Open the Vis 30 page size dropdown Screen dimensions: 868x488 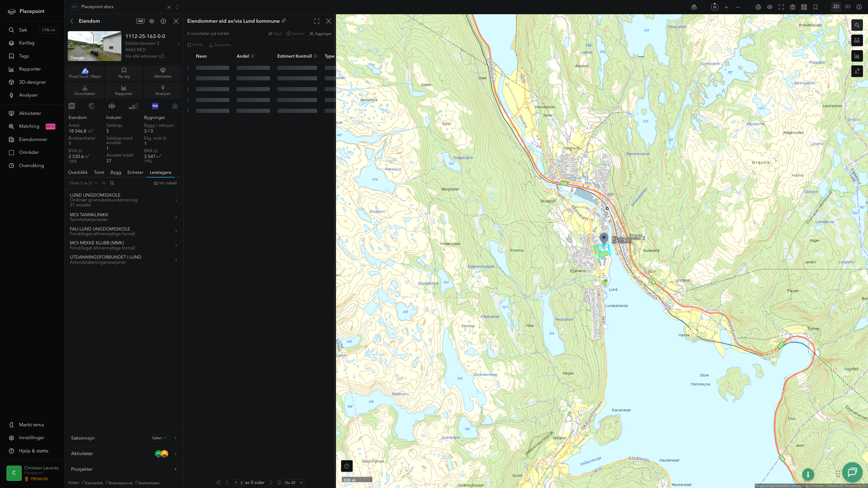click(294, 483)
